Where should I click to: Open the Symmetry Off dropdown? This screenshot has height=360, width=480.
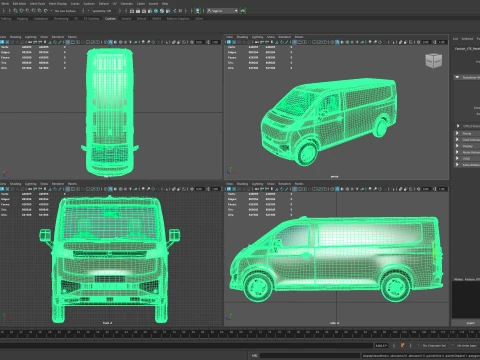point(101,11)
